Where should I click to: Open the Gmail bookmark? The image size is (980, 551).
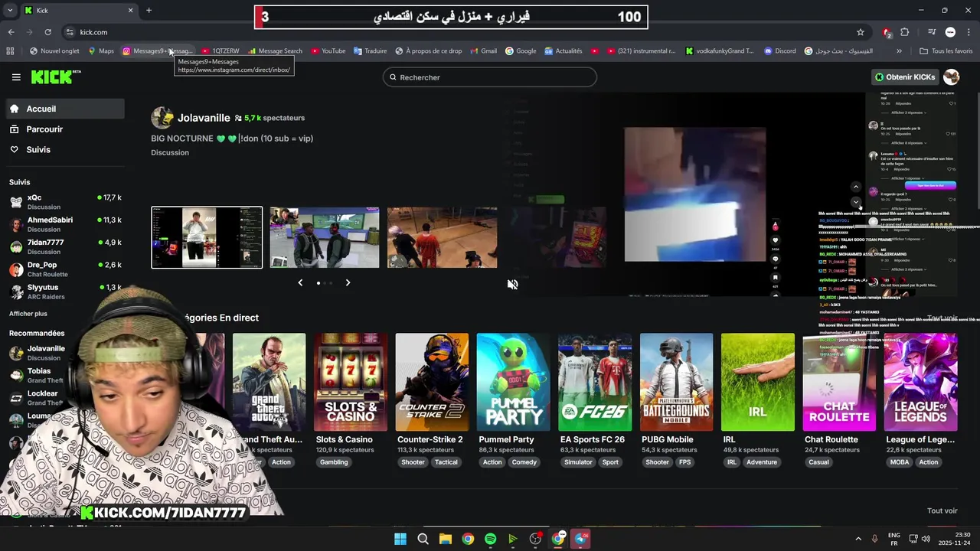[483, 51]
